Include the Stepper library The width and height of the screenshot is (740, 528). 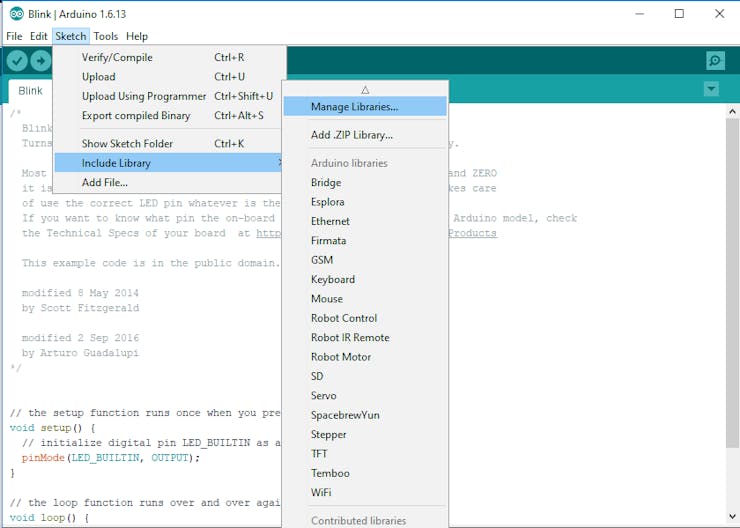(365, 434)
